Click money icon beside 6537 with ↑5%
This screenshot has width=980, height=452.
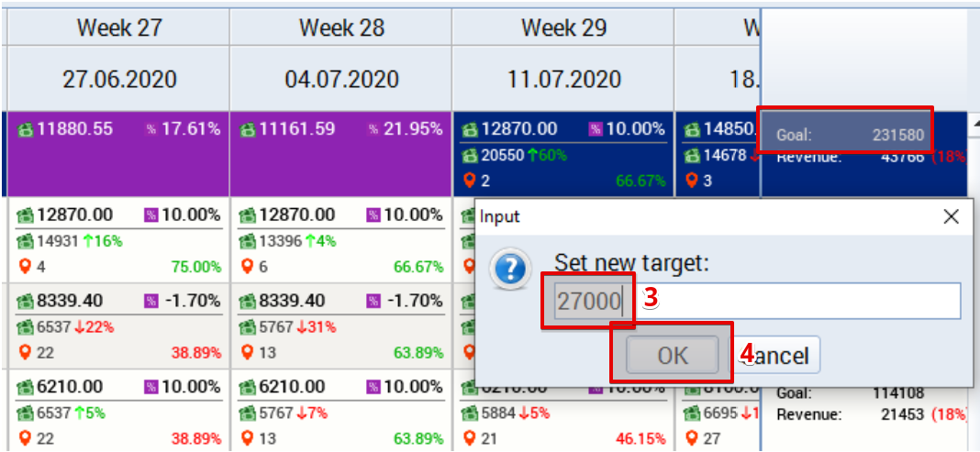(x=25, y=413)
